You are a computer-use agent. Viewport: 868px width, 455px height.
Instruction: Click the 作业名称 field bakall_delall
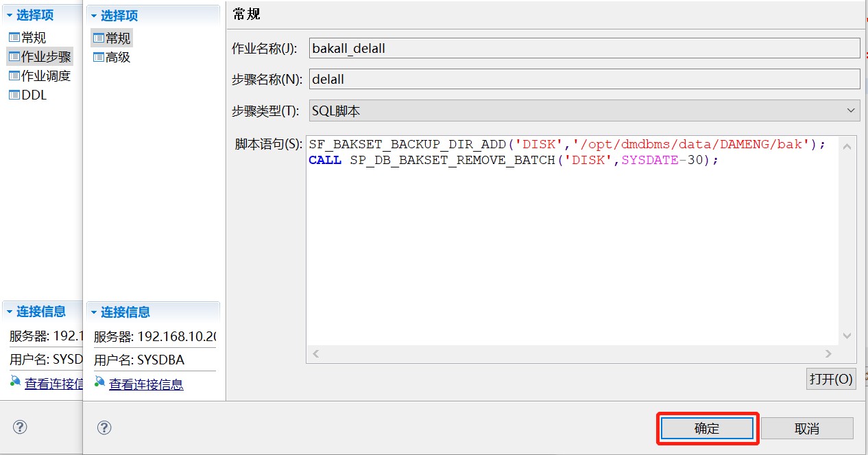pyautogui.click(x=584, y=48)
